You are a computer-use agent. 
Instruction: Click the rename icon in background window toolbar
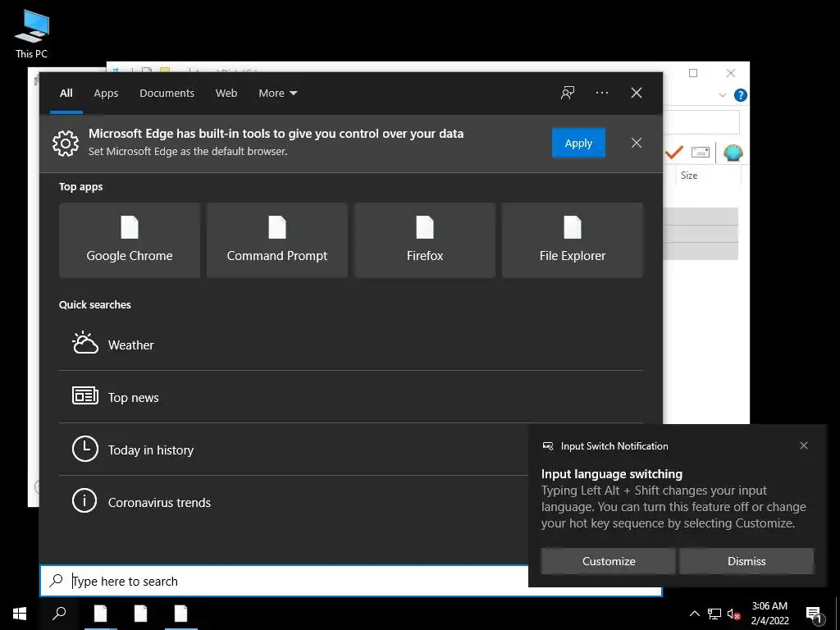[701, 152]
